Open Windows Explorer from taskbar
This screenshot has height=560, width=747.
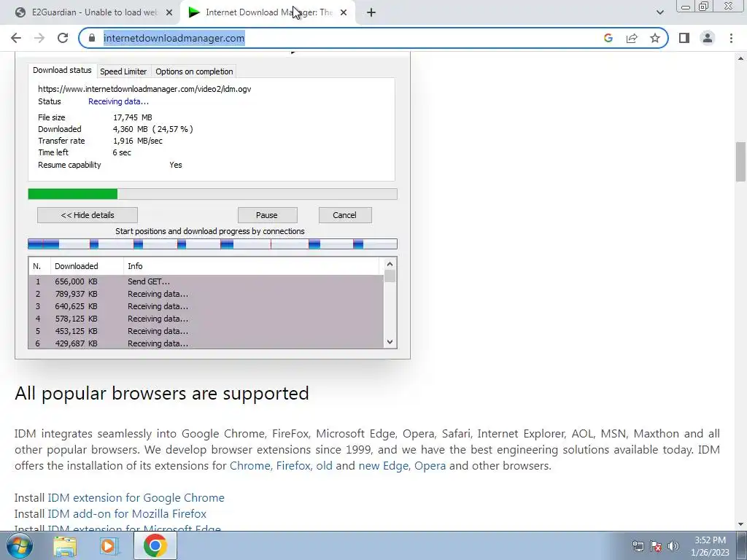click(x=65, y=546)
